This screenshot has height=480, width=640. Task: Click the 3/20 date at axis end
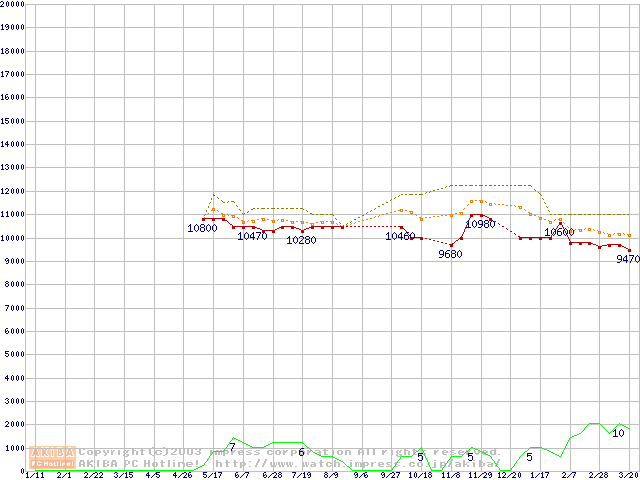628,475
